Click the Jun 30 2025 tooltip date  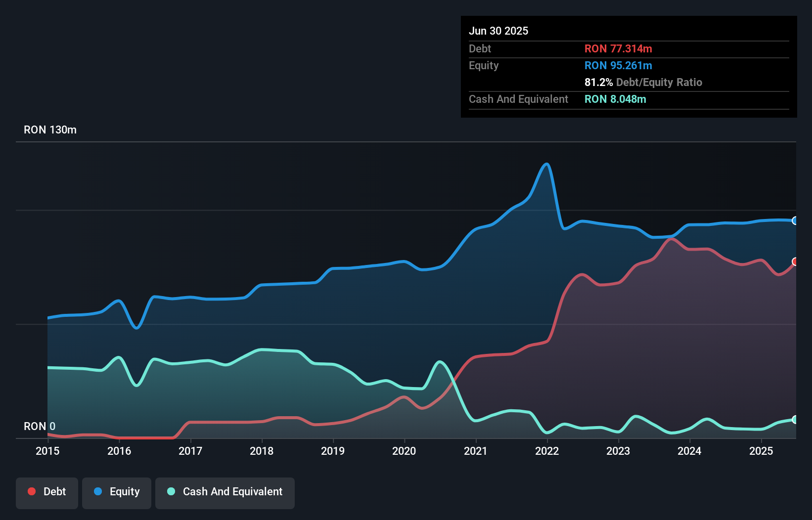[498, 31]
